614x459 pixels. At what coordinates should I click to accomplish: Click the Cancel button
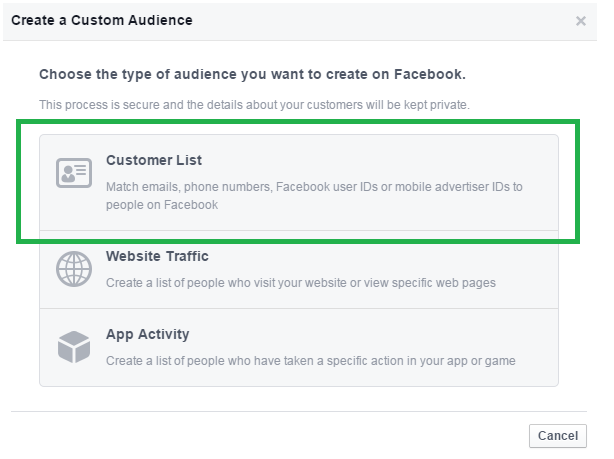click(x=558, y=436)
